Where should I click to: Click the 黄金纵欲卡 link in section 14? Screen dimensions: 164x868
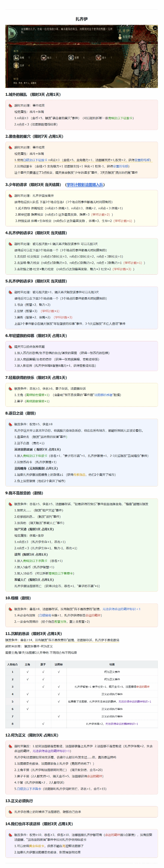36,846
